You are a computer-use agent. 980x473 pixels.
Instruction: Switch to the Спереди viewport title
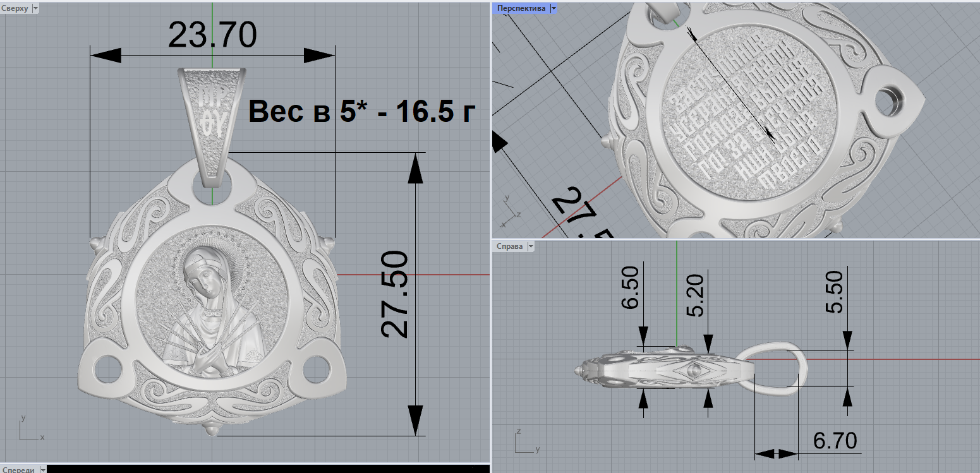pos(19,469)
